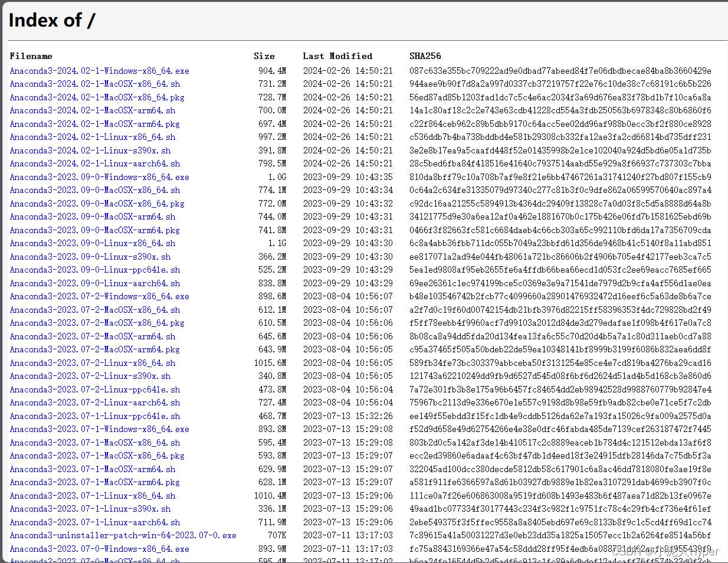Click Anaconda3-2024.02-1-Linux-s390x.sh link
This screenshot has height=563, width=728.
(90, 150)
